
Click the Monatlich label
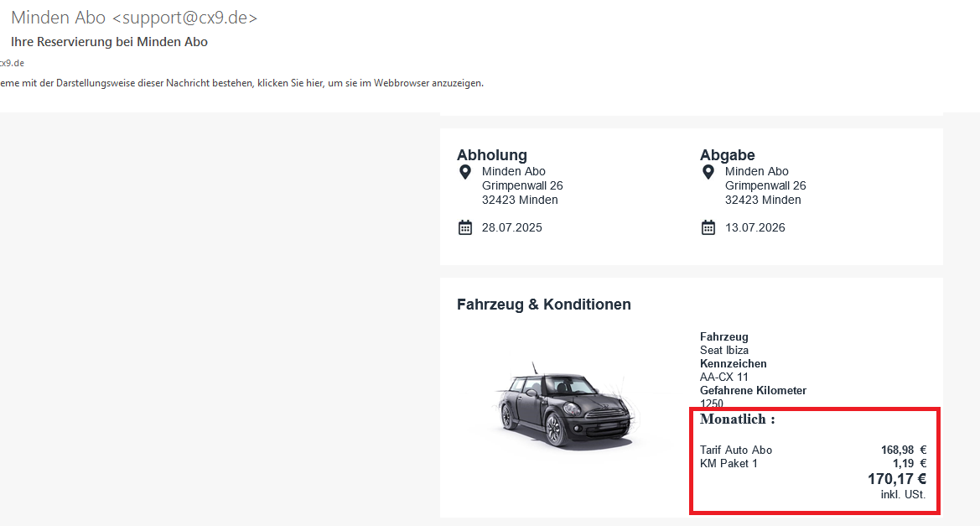coord(737,419)
